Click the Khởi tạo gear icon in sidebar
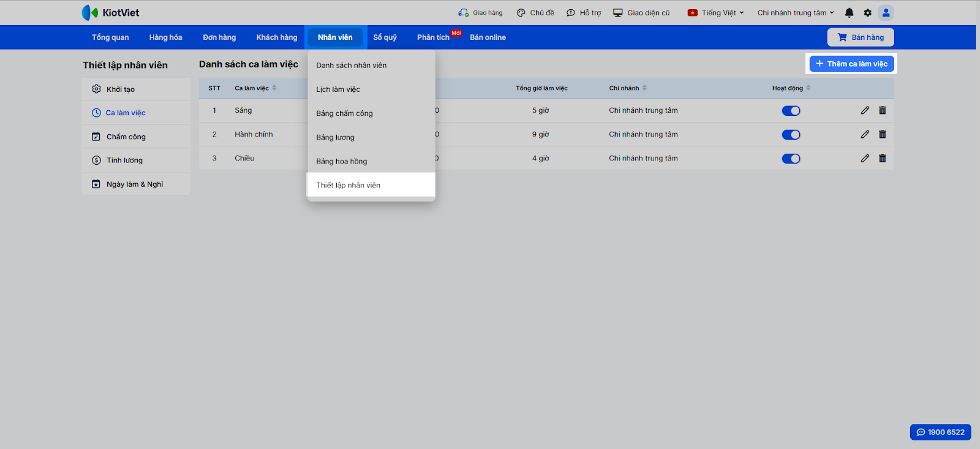Viewport: 980px width, 449px height. [96, 89]
